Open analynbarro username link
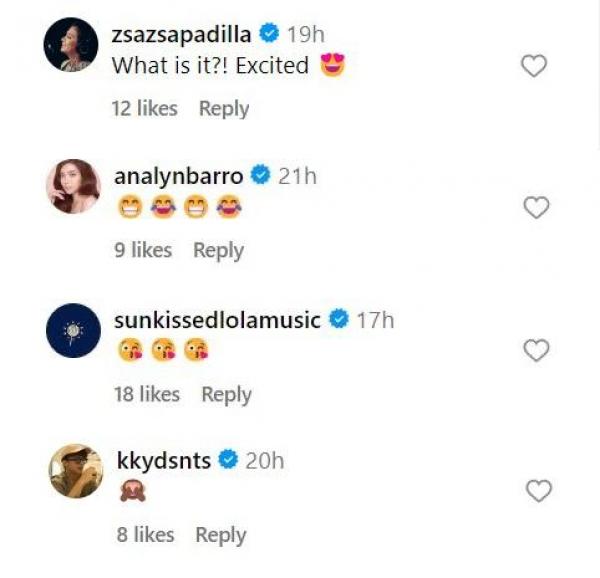Viewport: 600px width, 578px height. 179,176
